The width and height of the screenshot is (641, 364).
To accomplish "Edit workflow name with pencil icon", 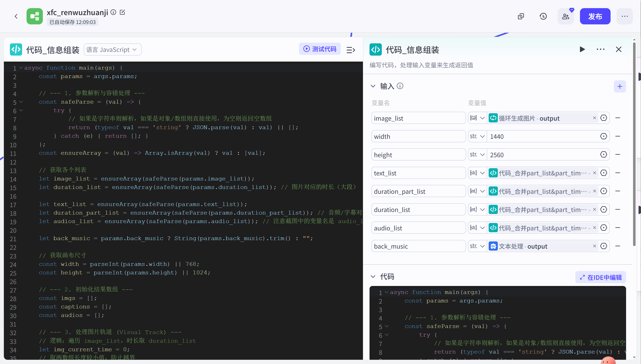I will tap(122, 12).
